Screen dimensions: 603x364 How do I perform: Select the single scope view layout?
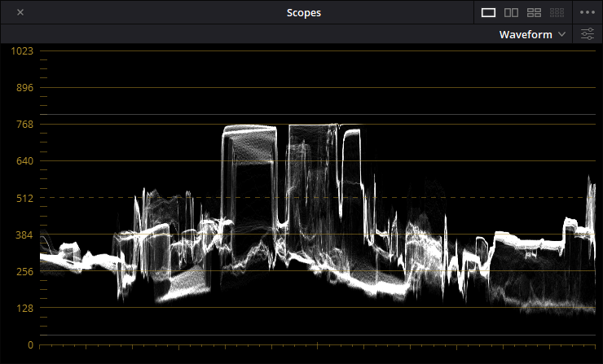point(489,12)
